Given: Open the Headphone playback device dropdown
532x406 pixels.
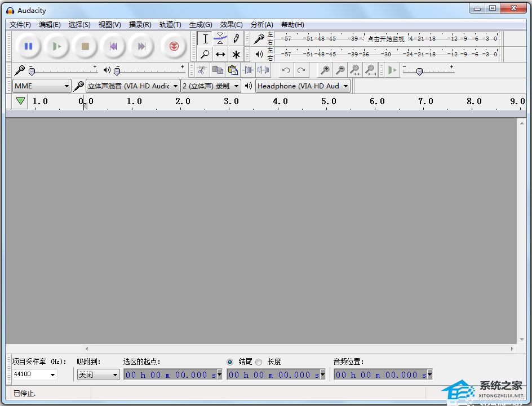Looking at the screenshot, I should pyautogui.click(x=303, y=86).
